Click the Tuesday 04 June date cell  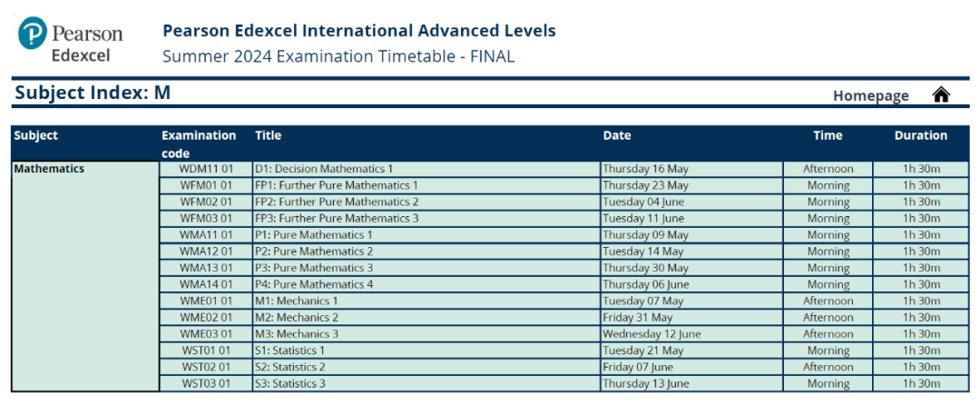coord(691,202)
